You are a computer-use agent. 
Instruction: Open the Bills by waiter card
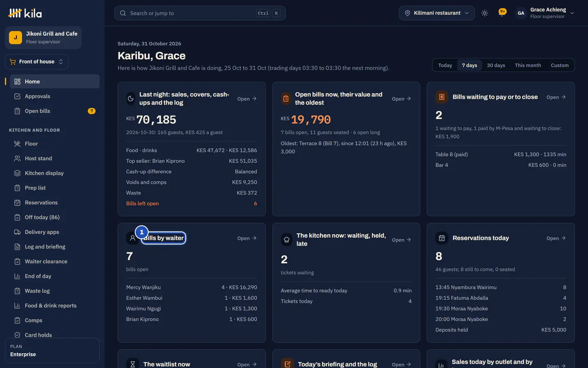point(247,238)
